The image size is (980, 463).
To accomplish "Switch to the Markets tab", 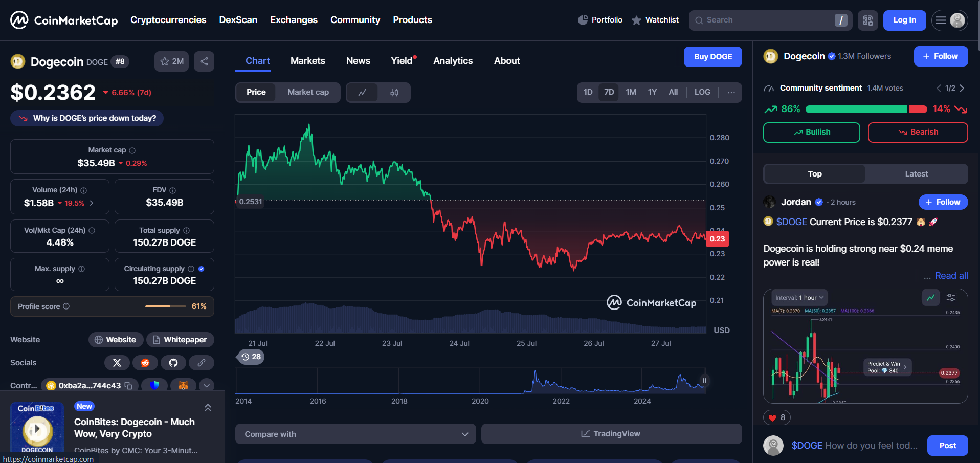I will tap(308, 61).
